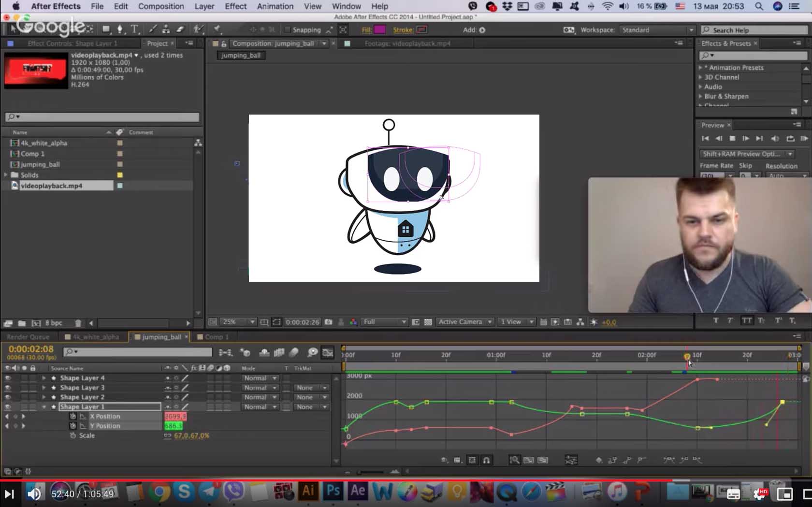The height and width of the screenshot is (507, 812).
Task: Select videoplayback.mp4 in Project panel
Action: pos(52,186)
